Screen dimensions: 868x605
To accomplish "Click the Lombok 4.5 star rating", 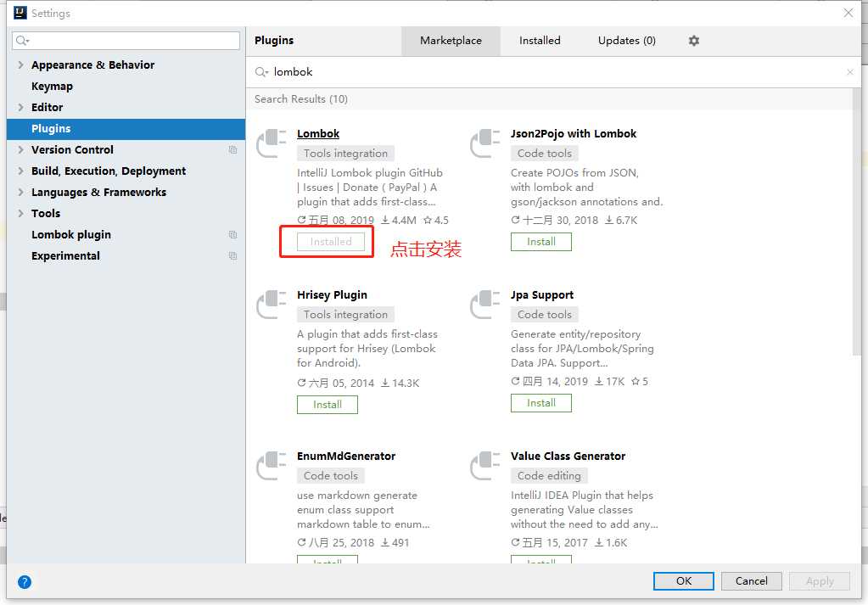I will [x=435, y=221].
